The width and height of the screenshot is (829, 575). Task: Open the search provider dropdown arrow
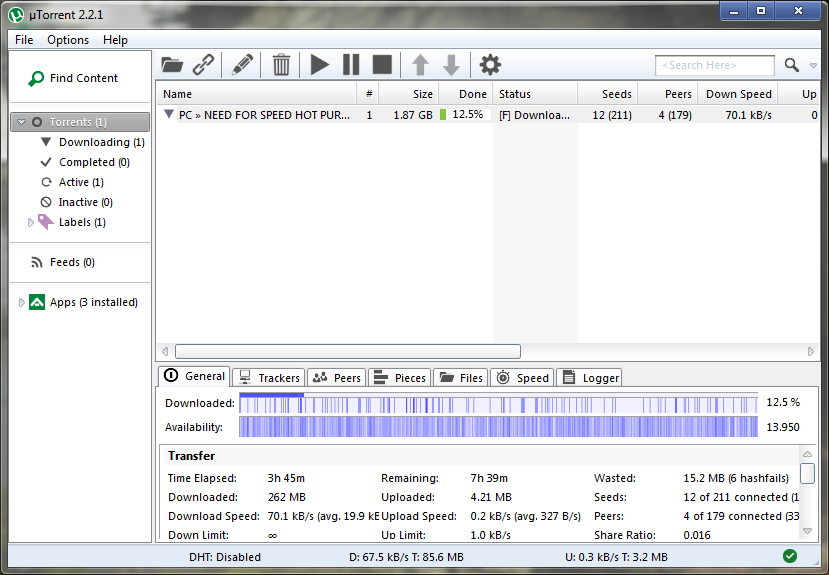pos(813,66)
